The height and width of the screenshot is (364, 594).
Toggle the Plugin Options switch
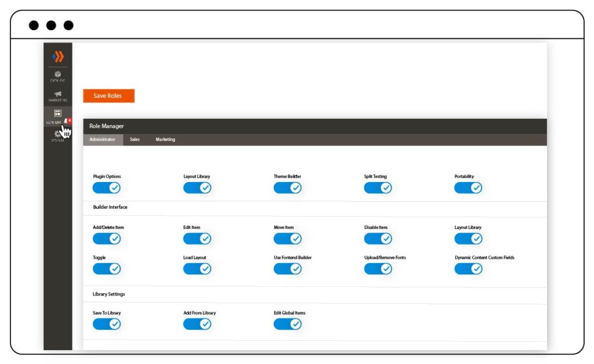tap(107, 188)
